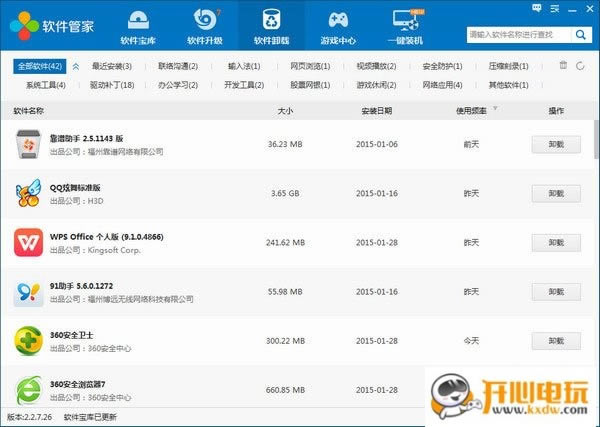Image resolution: width=600 pixels, height=427 pixels.
Task: Click the 360安全浏览器7 app icon
Action: point(28,390)
